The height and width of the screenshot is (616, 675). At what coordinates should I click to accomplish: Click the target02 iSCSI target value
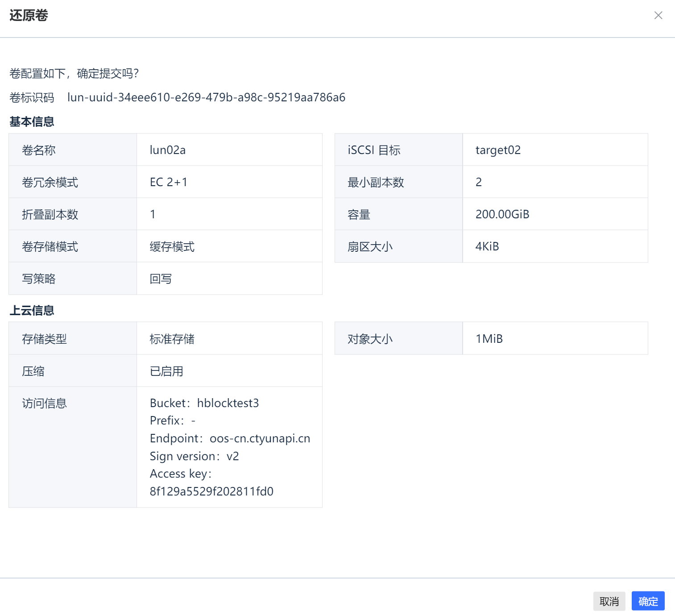498,150
